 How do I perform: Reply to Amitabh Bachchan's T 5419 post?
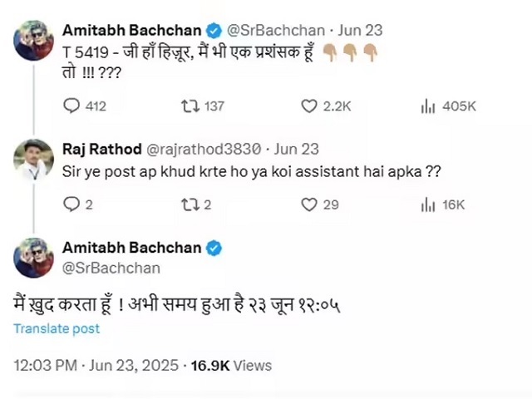[x=72, y=106]
